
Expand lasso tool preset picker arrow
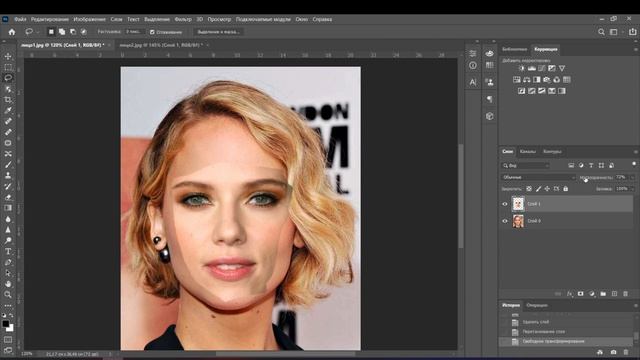[38, 32]
